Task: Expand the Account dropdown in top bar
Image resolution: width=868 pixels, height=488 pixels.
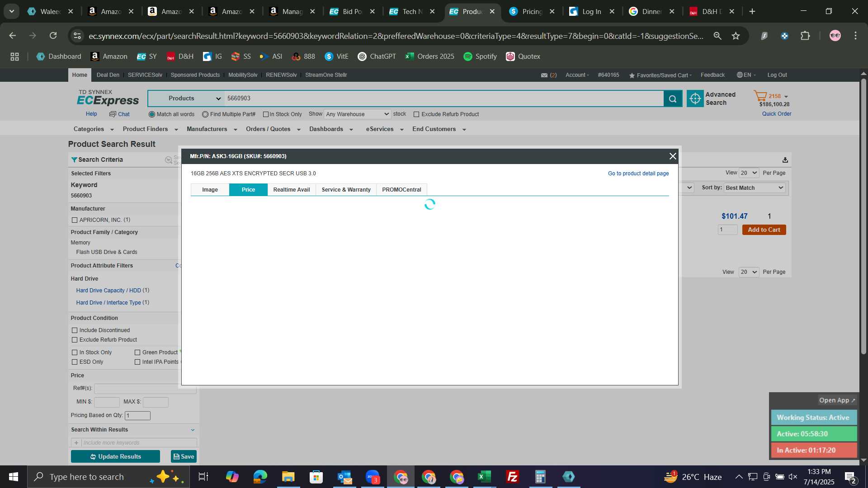Action: pyautogui.click(x=577, y=75)
